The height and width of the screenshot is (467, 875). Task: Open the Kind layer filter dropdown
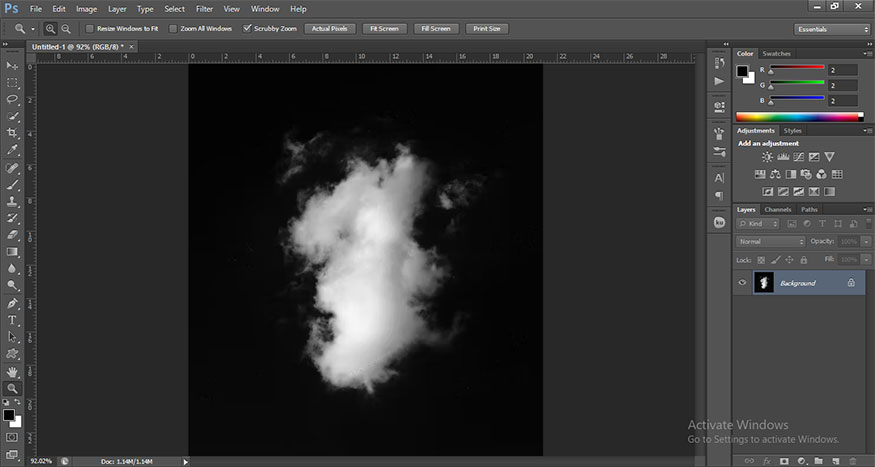coord(757,224)
